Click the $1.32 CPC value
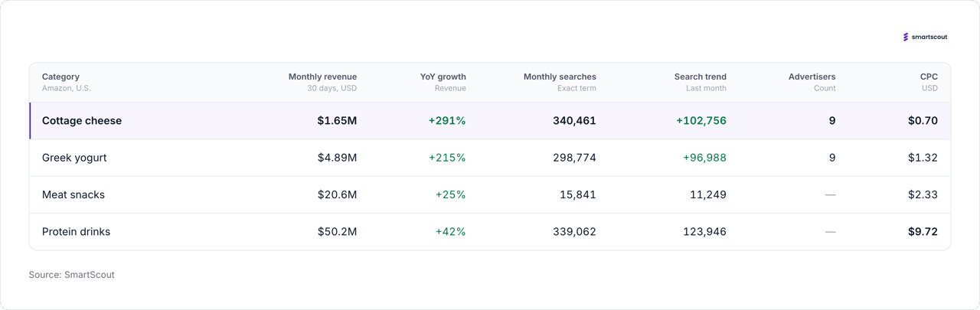The height and width of the screenshot is (310, 980). (923, 158)
